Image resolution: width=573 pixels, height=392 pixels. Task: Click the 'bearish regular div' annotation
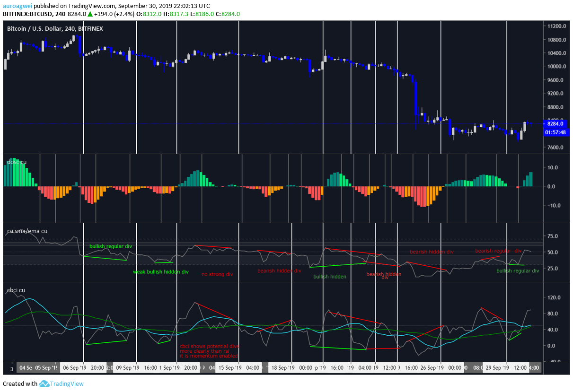coord(498,251)
